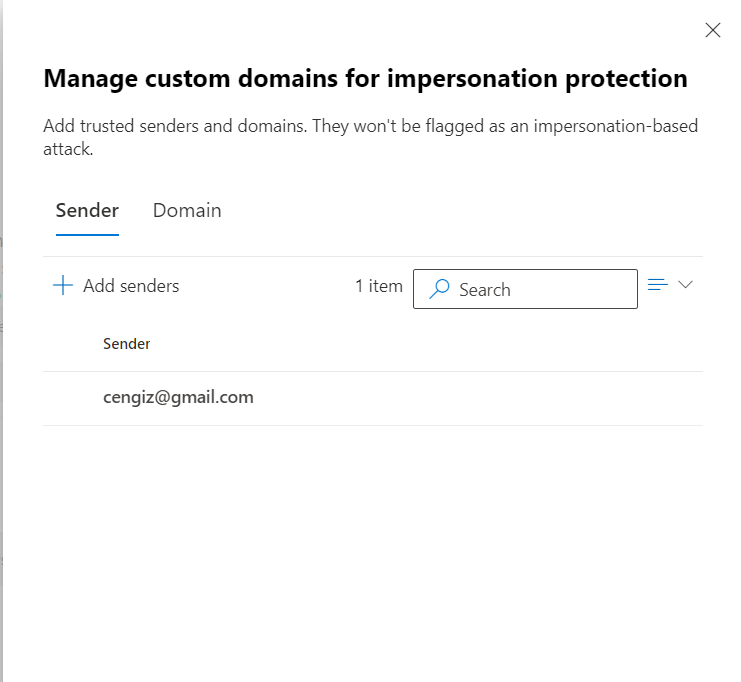The width and height of the screenshot is (741, 682).
Task: Click the select-all area left of Sender header
Action: pos(72,344)
